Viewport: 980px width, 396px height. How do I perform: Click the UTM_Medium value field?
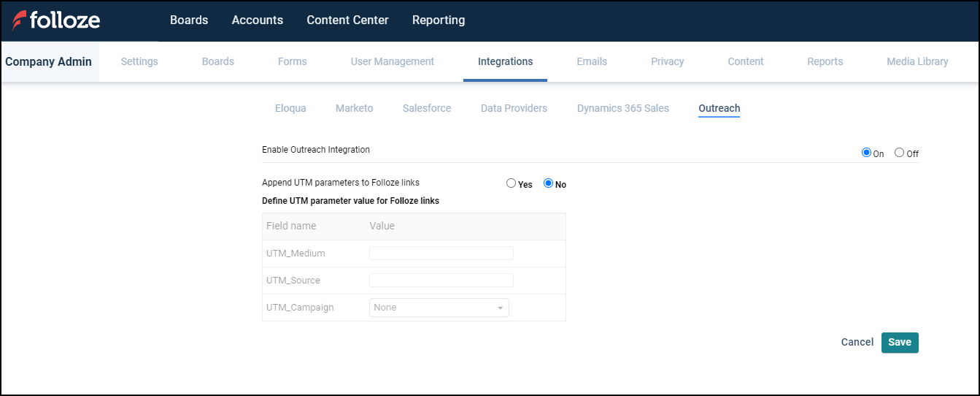tap(441, 254)
